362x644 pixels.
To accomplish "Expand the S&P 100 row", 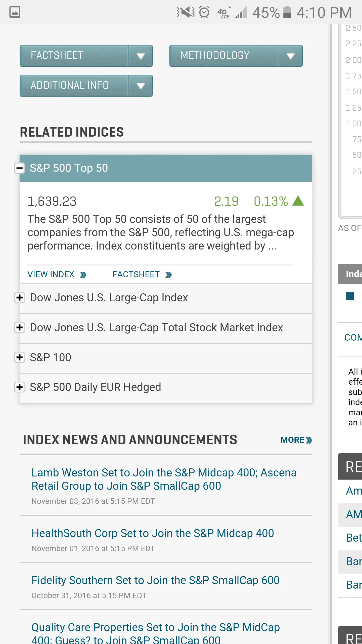I will click(20, 357).
